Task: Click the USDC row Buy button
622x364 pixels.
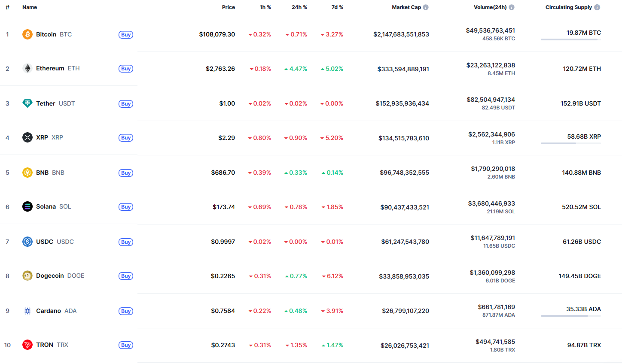Action: 126,242
